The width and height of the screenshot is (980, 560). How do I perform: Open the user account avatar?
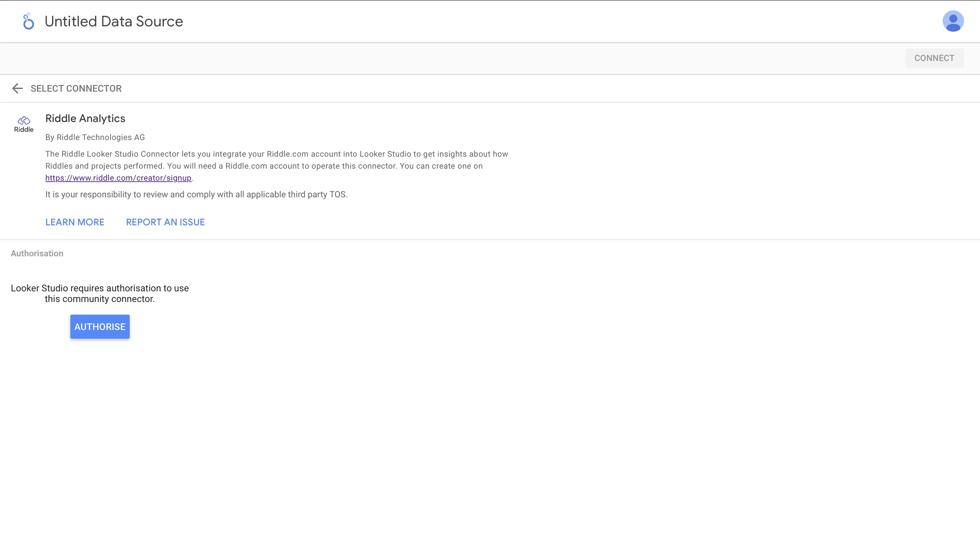(953, 21)
